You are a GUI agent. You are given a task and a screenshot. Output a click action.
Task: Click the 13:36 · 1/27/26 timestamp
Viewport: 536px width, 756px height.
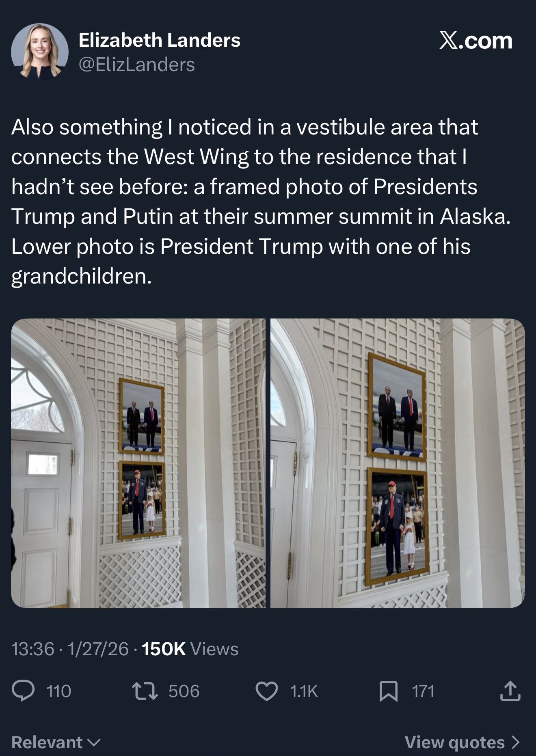(x=70, y=649)
